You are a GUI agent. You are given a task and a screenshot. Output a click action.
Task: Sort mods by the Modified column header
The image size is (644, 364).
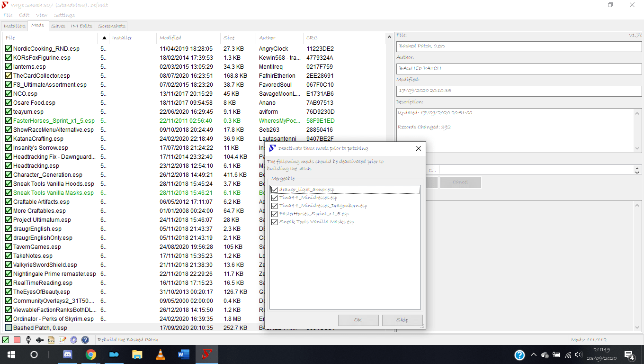[188, 37]
